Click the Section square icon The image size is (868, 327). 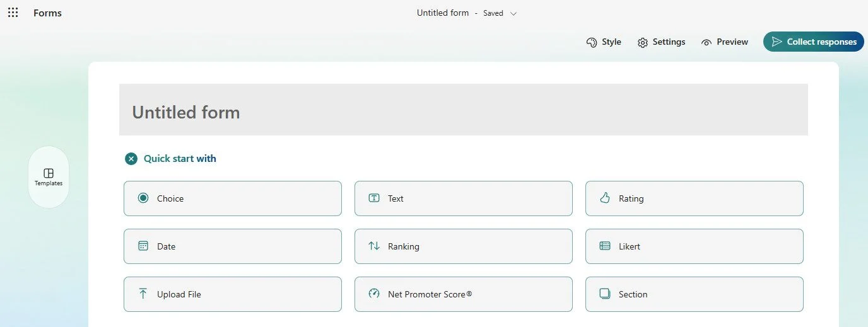[605, 294]
